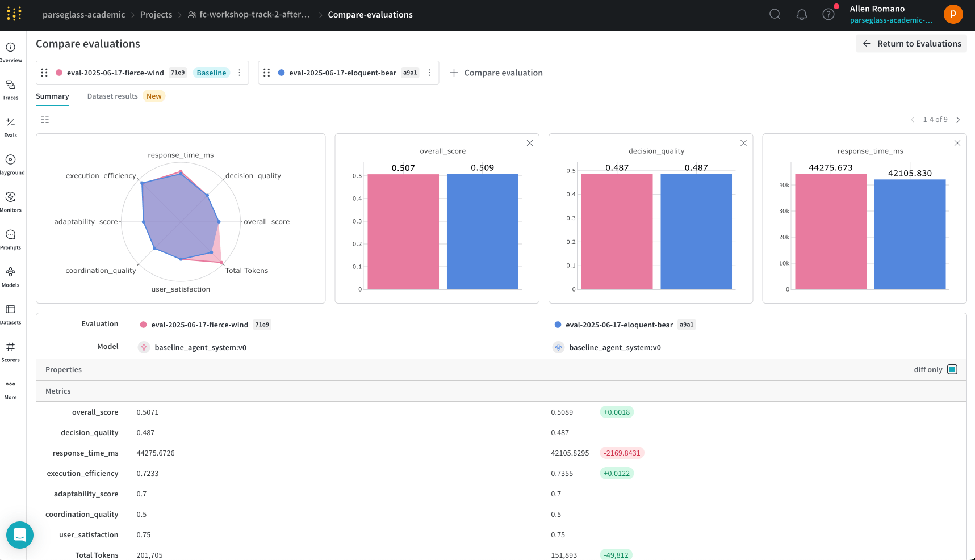The image size is (975, 560).
Task: Open the help question mark icon
Action: coord(828,14)
